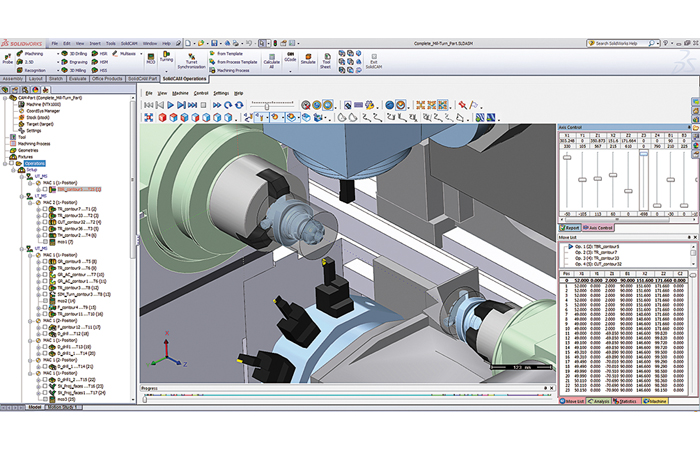Open the Analysis tab at bottom right
Image resolution: width=700 pixels, height=450 pixels.
pos(598,401)
